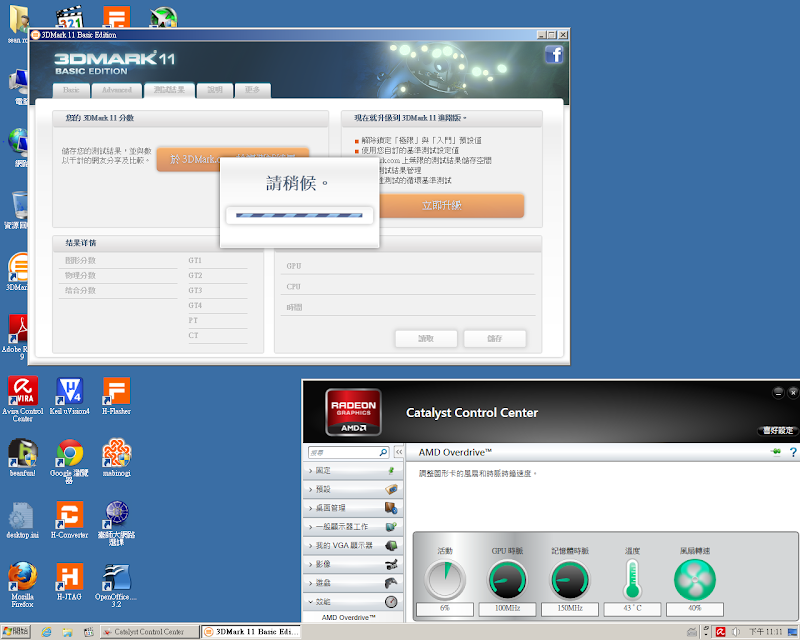800x640 pixels.
Task: Click the monitor icon beside 一般顯示器工作
Action: (x=391, y=527)
